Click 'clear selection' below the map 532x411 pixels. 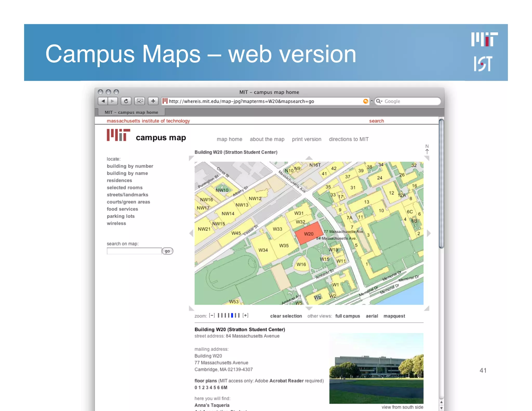tap(286, 316)
